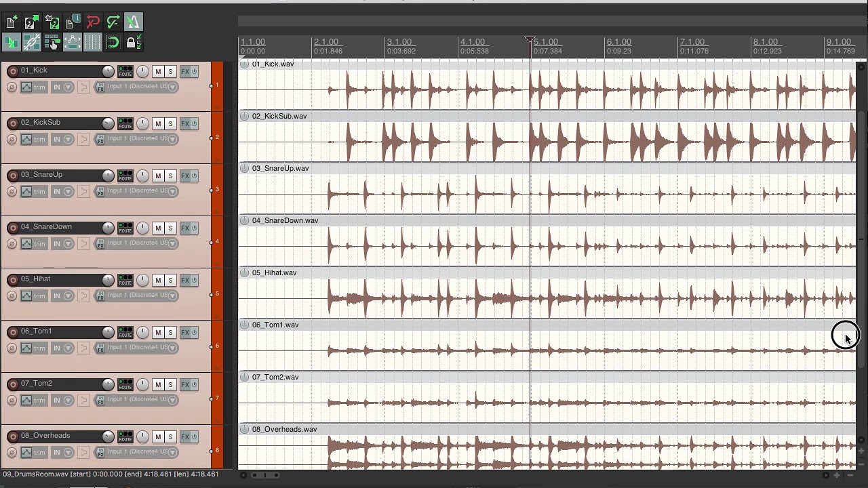Mute the 06_Tom1 track

point(158,332)
